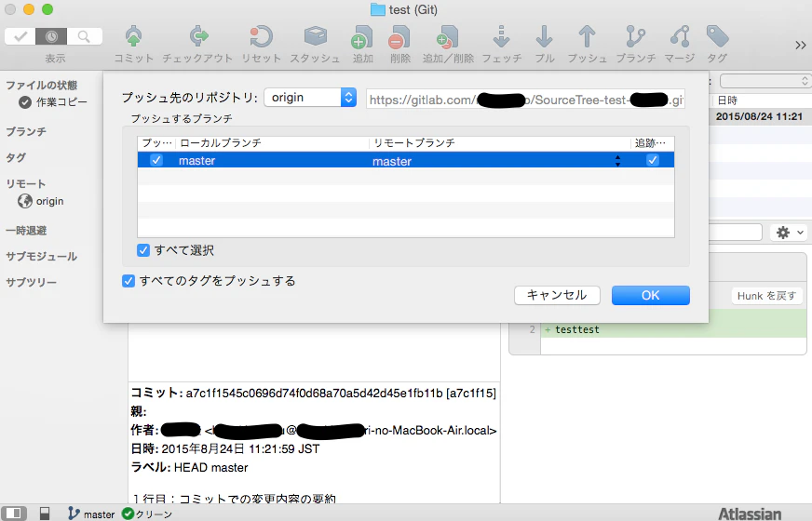Switch to the search magnifier view
The height and width of the screenshot is (521, 812).
[x=84, y=36]
